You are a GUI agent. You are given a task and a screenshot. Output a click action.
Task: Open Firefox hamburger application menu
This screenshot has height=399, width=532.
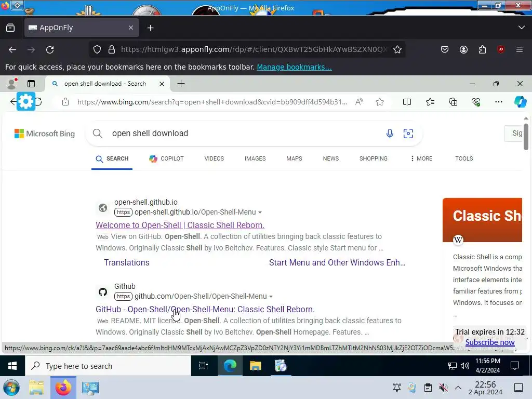coord(520,49)
